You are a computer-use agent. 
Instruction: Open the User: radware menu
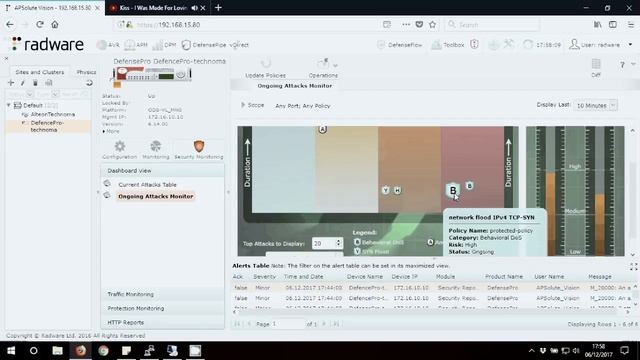tap(601, 44)
